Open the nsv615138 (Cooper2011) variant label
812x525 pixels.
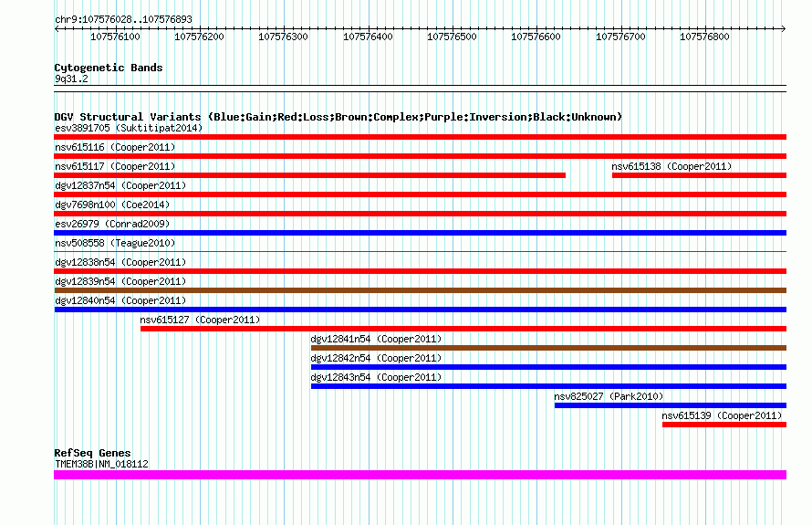(671, 166)
